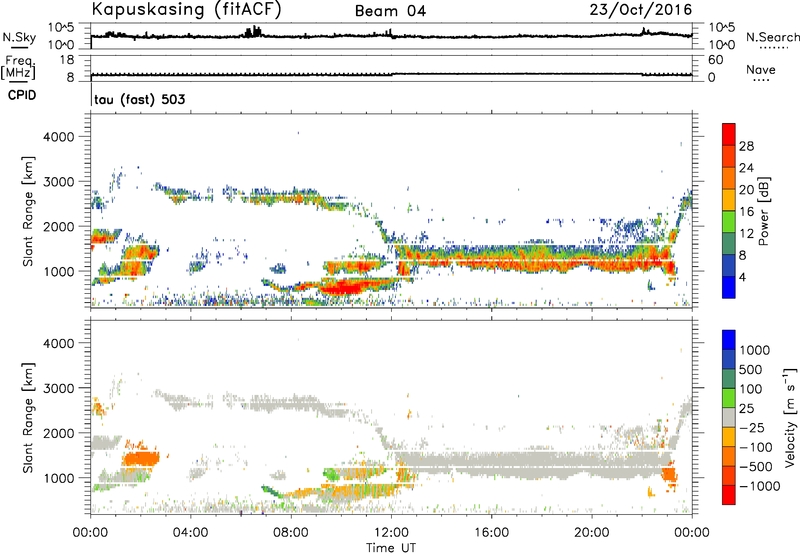This screenshot has height=554, width=800.
Task: Pick the grey -25 to 25 velocity segment
Action: pyautogui.click(x=729, y=417)
